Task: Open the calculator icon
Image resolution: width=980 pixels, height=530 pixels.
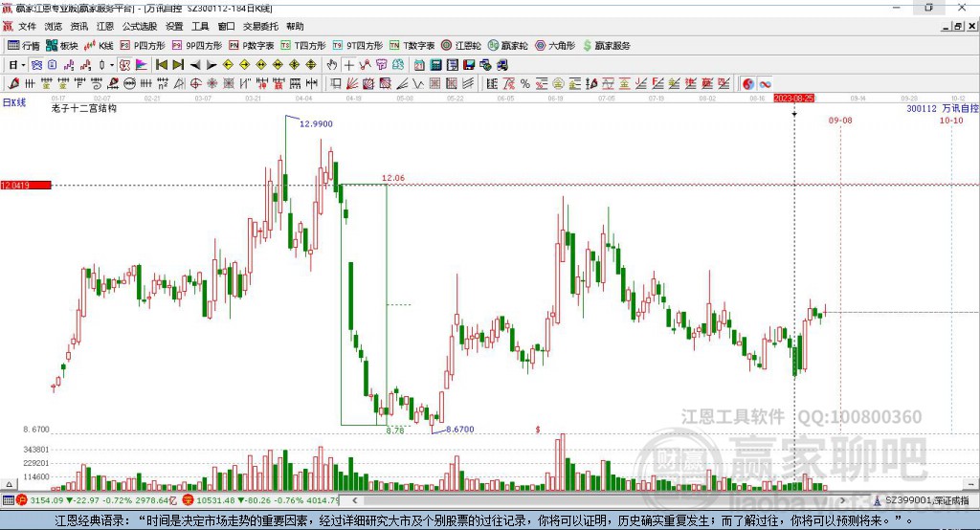Action: 435,65
